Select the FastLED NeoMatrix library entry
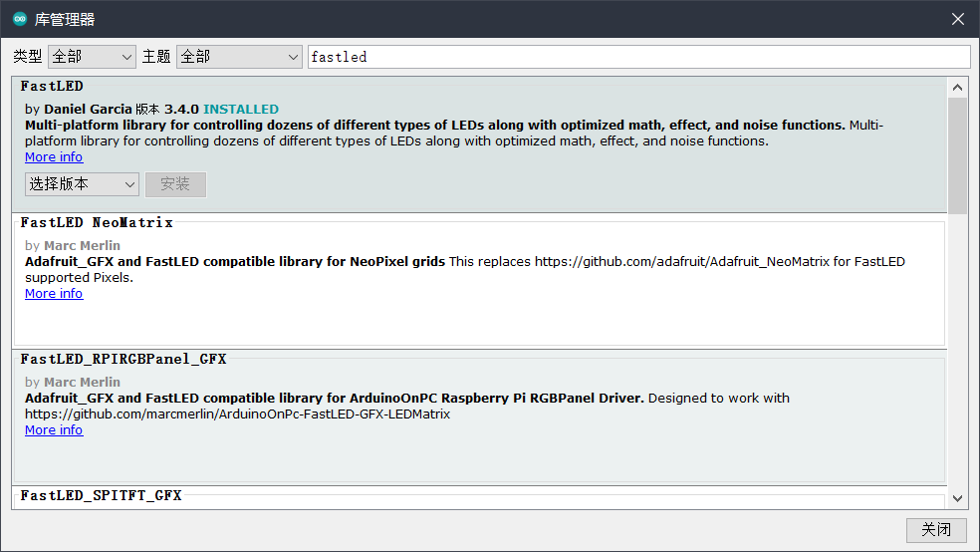This screenshot has height=552, width=980. coord(479,281)
